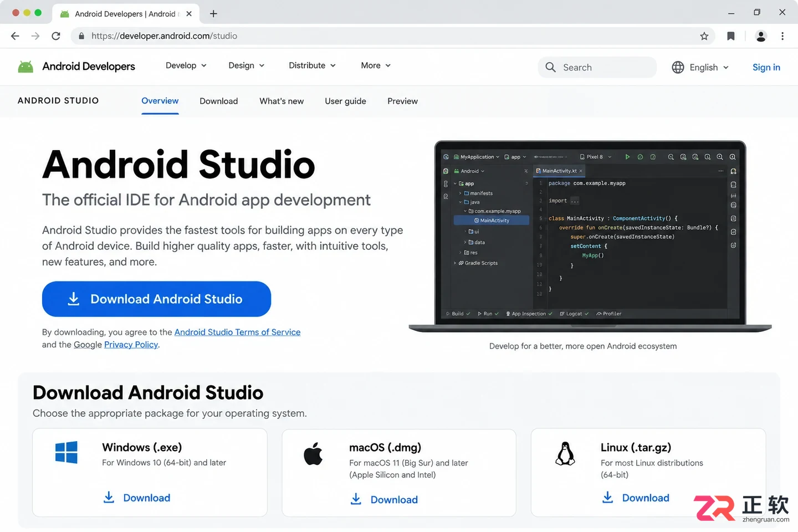Select the Android Developers browser tab
Image resolution: width=798 pixels, height=532 pixels.
pos(125,13)
